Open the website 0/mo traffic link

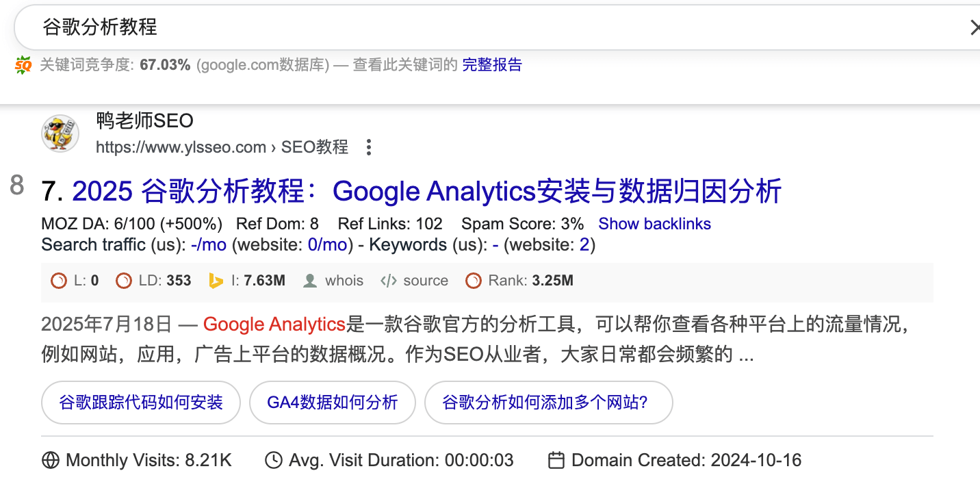[328, 244]
